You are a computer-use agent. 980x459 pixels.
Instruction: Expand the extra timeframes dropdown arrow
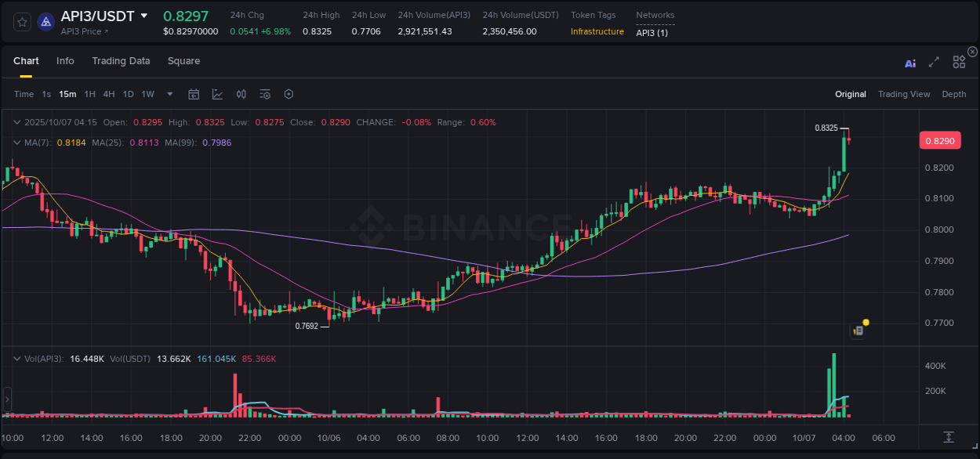point(169,94)
